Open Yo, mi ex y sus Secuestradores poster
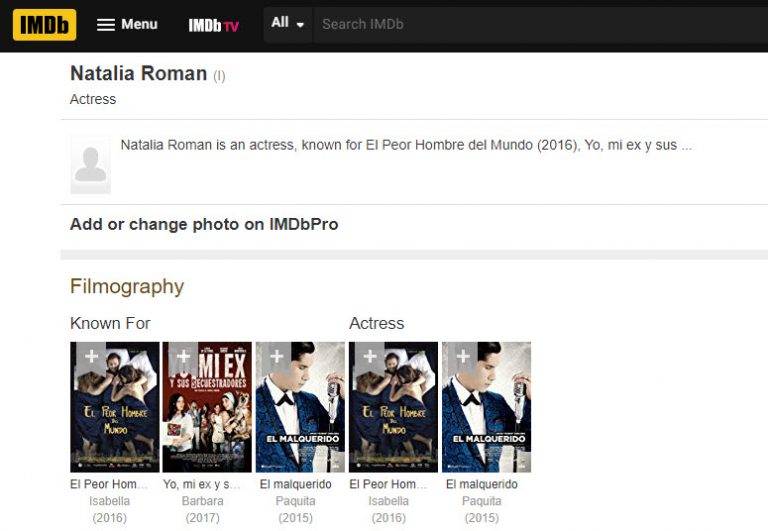 207,407
